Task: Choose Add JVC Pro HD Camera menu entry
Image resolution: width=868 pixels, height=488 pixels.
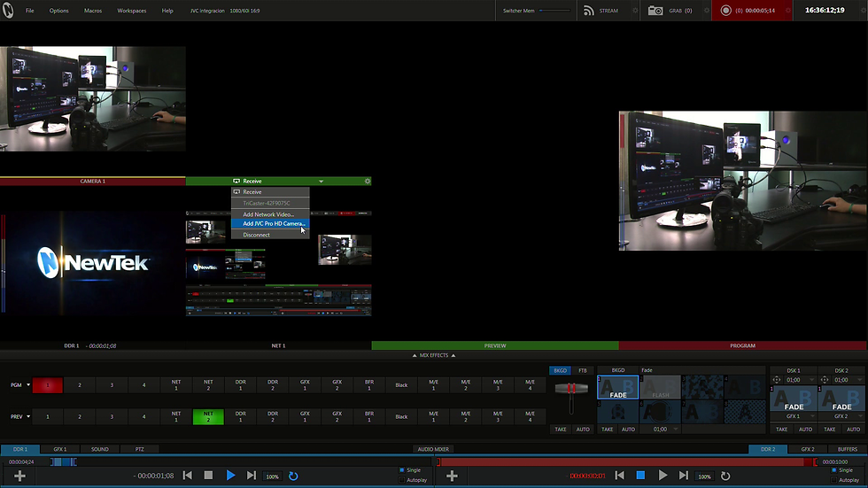Action: (x=270, y=223)
